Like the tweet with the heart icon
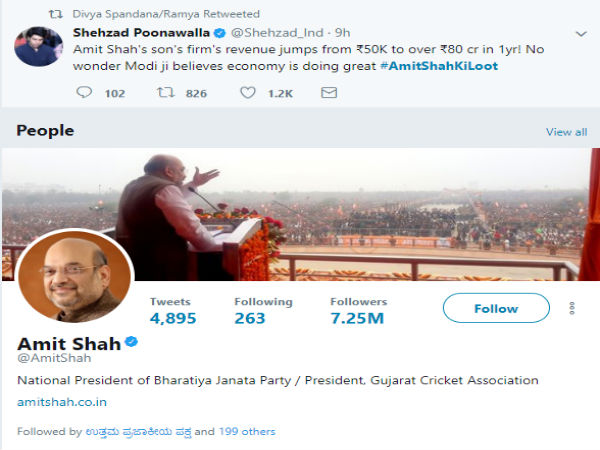600x450 pixels. click(247, 93)
